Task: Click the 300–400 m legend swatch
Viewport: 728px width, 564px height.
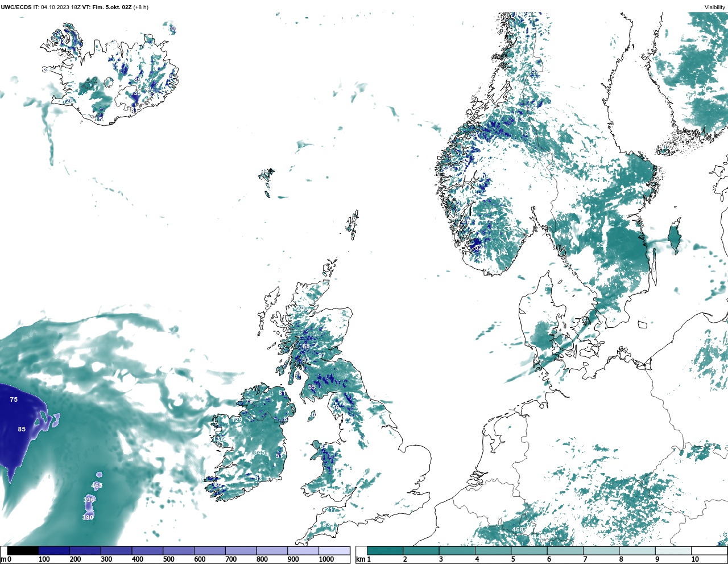Action: pos(117,550)
